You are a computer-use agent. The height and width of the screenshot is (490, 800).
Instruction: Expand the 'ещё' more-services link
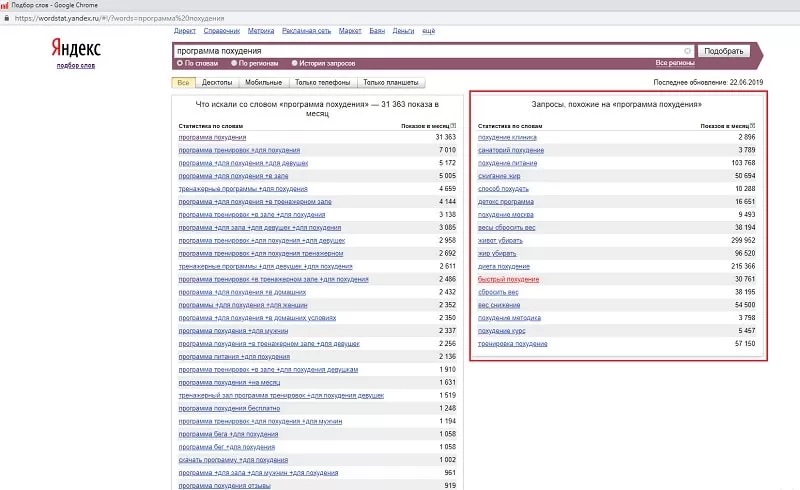tap(429, 31)
